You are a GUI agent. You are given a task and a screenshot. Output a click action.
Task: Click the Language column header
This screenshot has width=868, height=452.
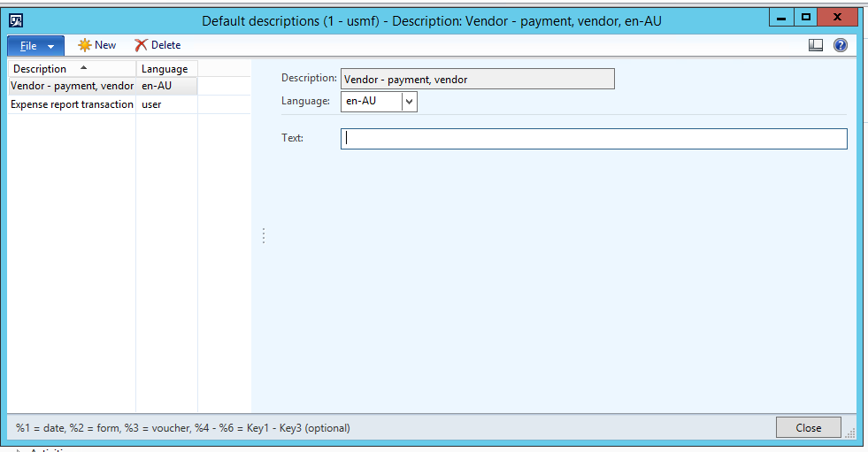click(x=165, y=68)
